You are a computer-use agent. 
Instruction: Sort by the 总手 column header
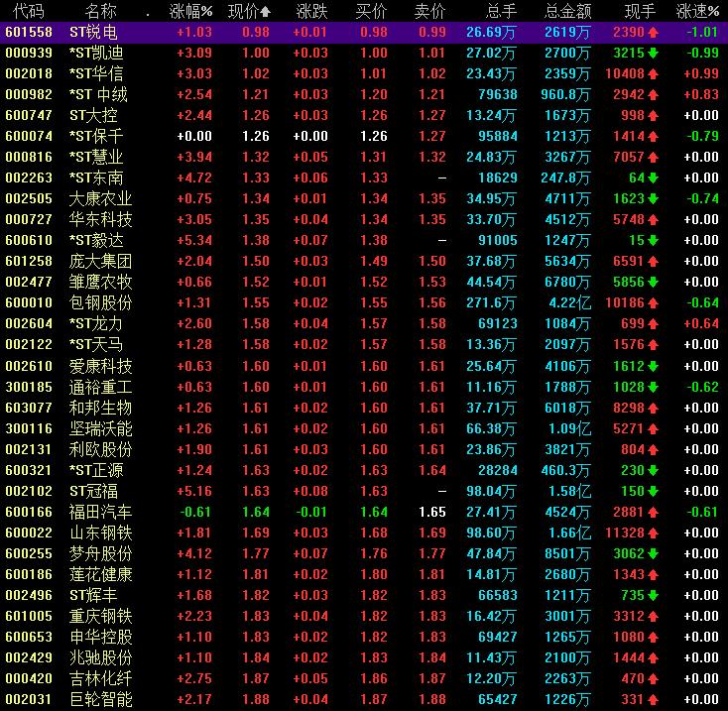coord(501,11)
